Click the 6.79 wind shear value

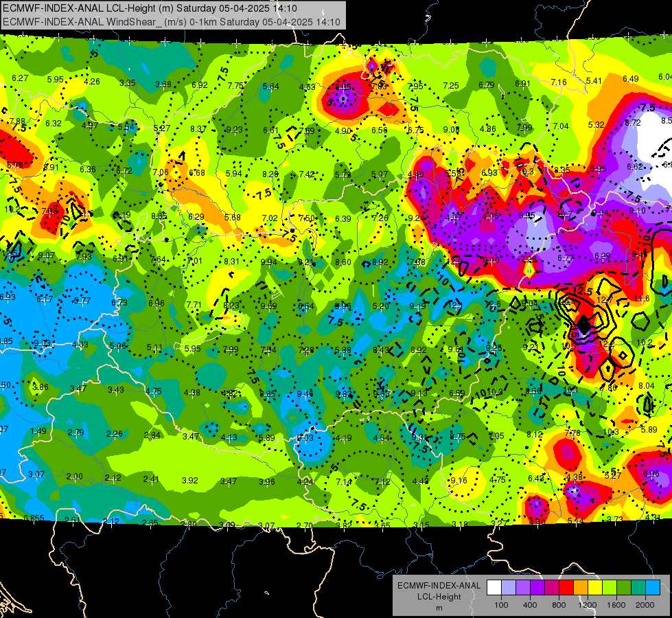click(487, 85)
